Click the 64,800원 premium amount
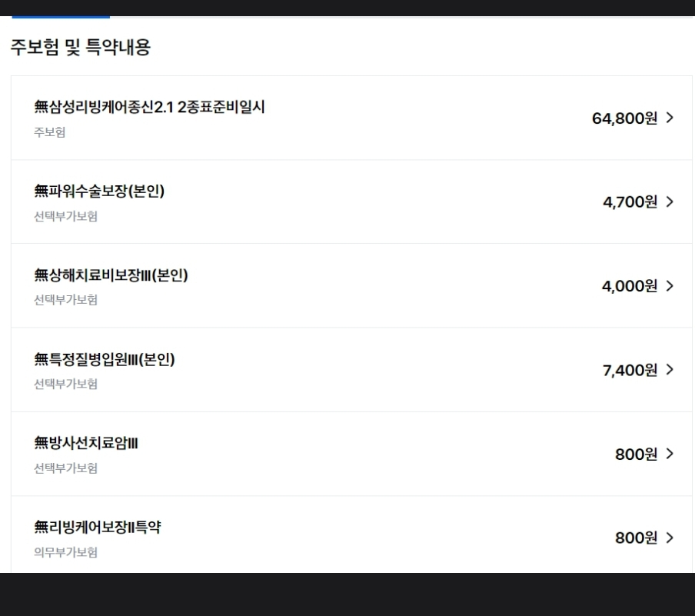 [x=624, y=118]
